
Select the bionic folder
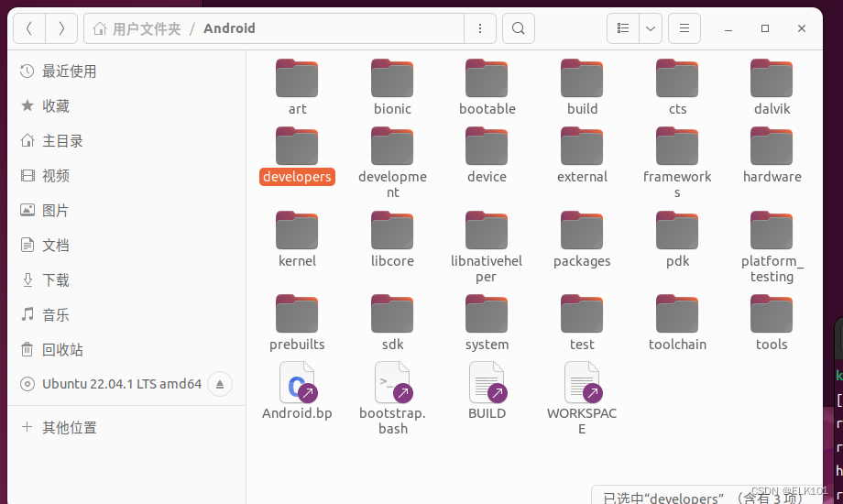pyautogui.click(x=392, y=87)
